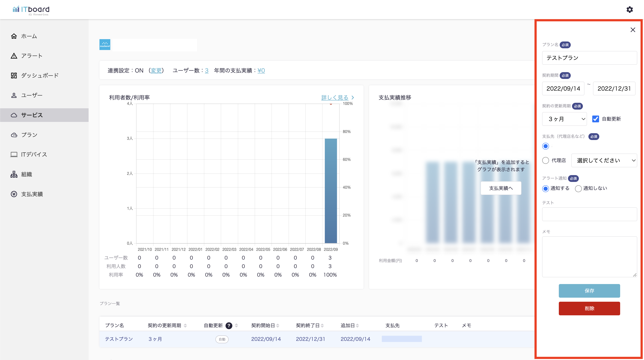Click the home icon in sidebar
This screenshot has height=360, width=644.
coord(14,36)
